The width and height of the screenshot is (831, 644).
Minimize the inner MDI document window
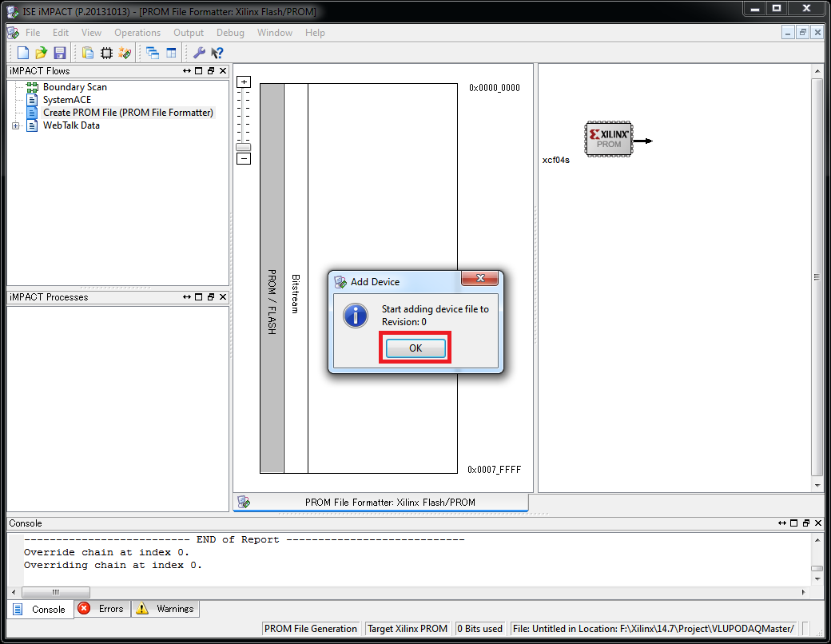[788, 33]
